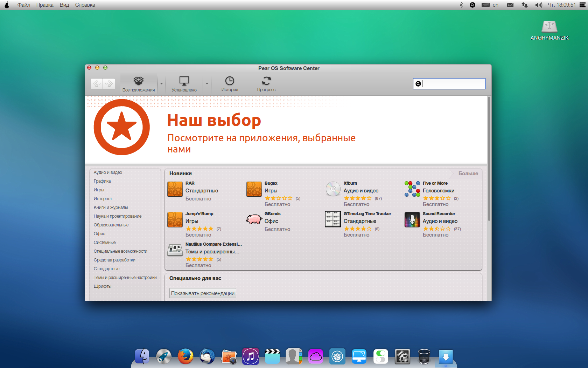Image resolution: width=588 pixels, height=368 pixels.
Task: Open the trash can in dock
Action: (424, 357)
